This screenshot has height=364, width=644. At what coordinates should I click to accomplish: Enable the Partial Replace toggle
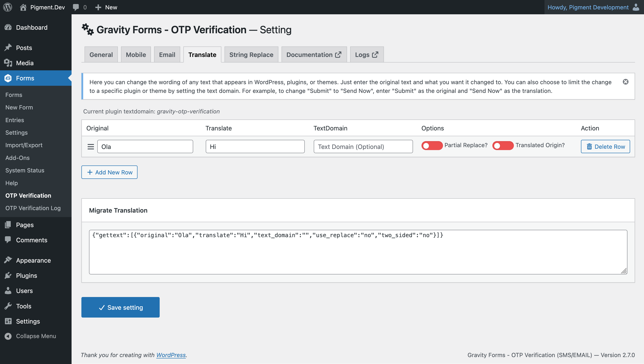click(x=432, y=146)
